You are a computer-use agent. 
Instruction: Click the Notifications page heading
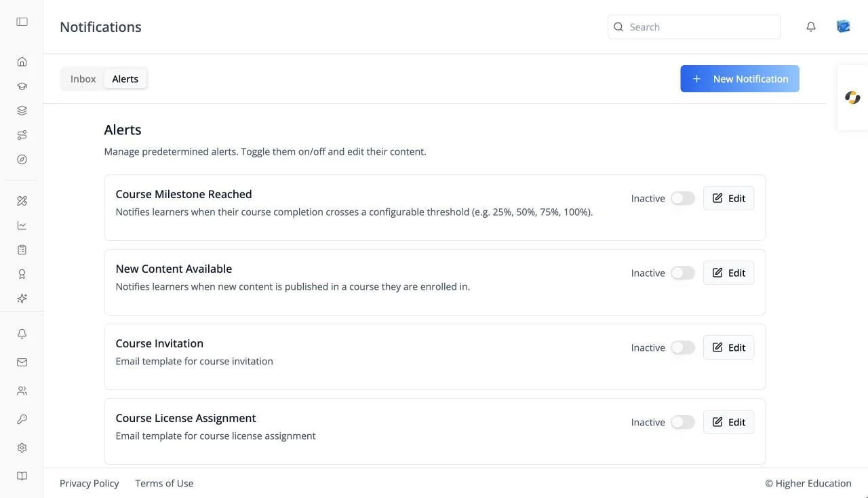[100, 27]
